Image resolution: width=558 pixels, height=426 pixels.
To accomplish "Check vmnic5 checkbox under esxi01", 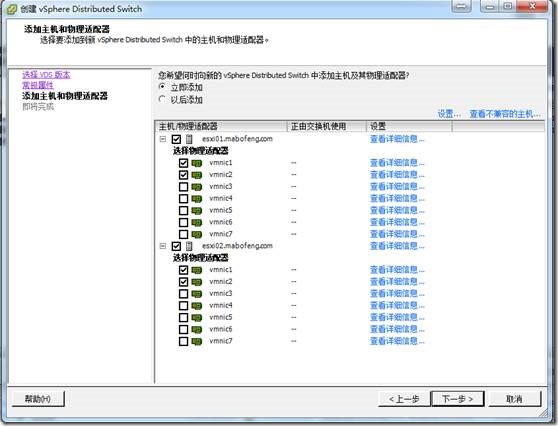I will pyautogui.click(x=183, y=211).
